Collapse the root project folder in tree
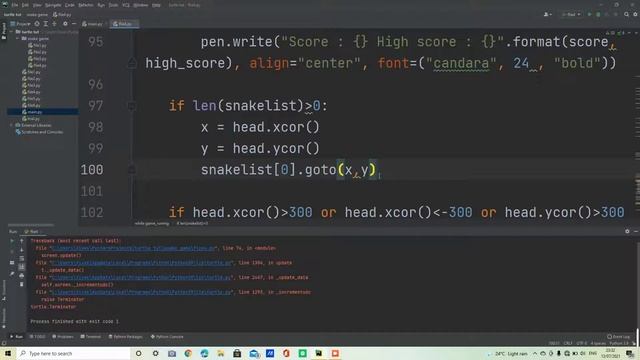The height and width of the screenshot is (360, 640). pos(11,32)
